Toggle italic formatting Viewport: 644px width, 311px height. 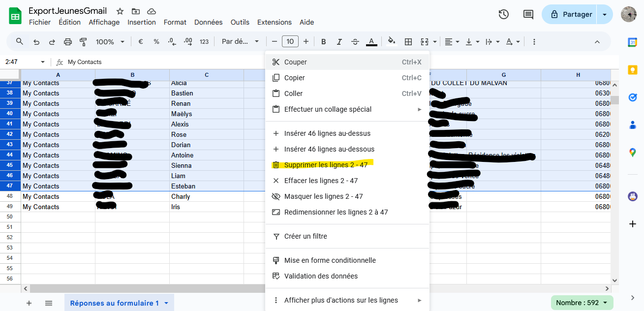[339, 42]
